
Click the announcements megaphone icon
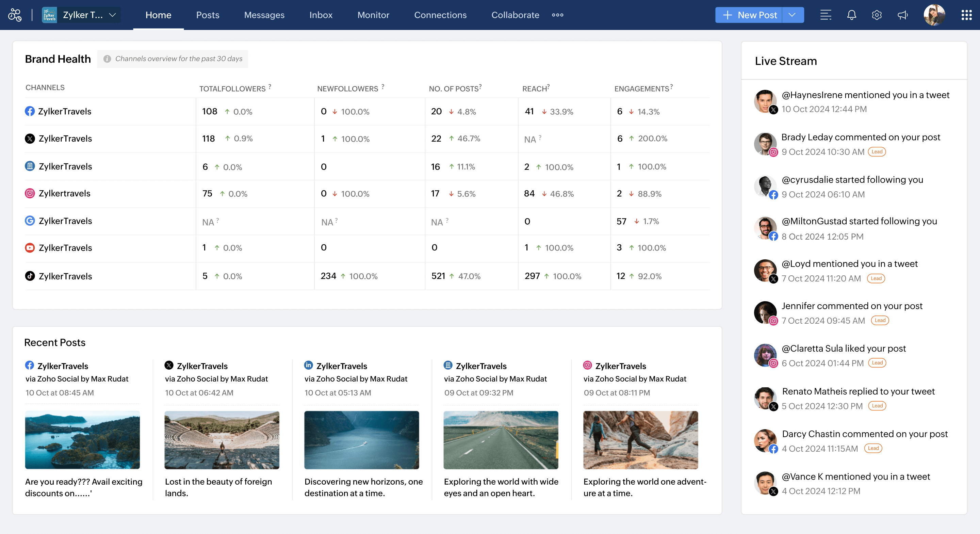(902, 15)
